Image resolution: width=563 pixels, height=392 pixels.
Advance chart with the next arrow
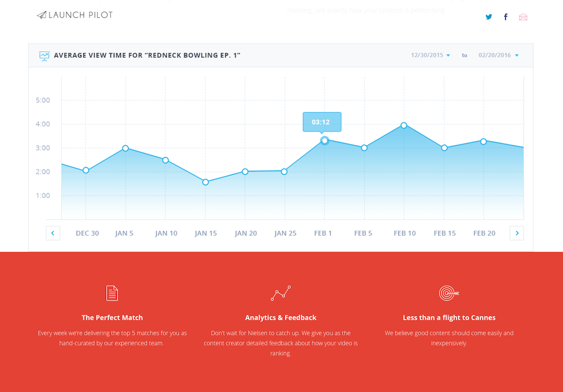[x=517, y=233]
